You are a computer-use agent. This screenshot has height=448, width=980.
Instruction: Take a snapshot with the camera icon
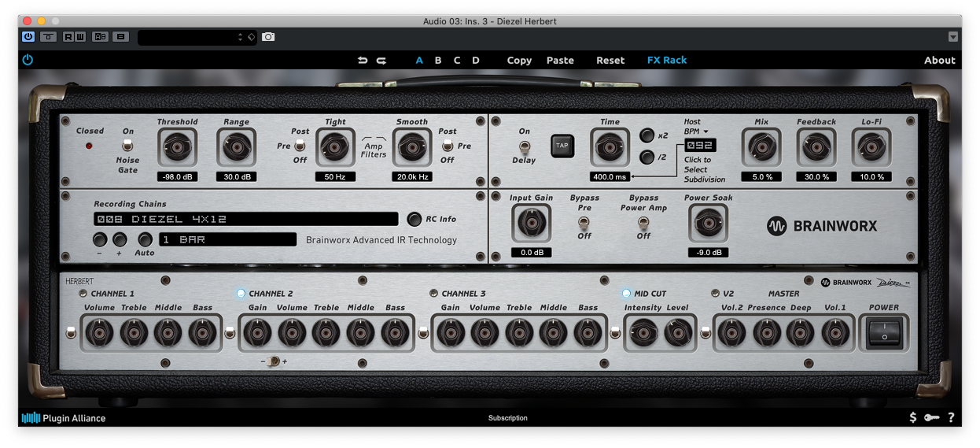tap(268, 37)
